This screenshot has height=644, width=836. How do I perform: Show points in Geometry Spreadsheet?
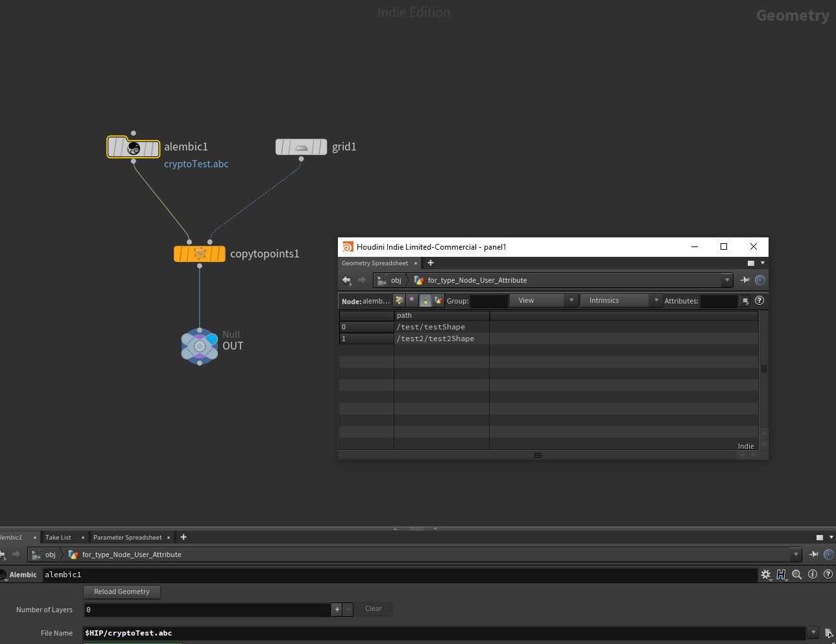point(399,300)
